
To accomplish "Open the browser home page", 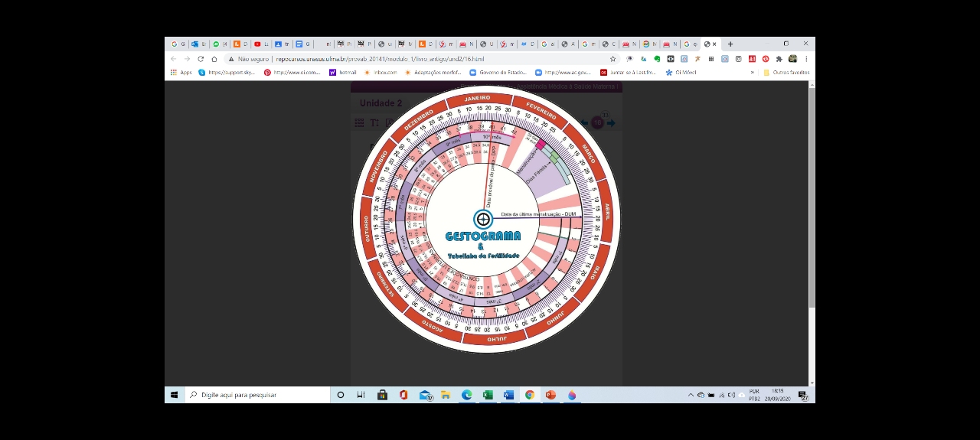I will point(214,59).
